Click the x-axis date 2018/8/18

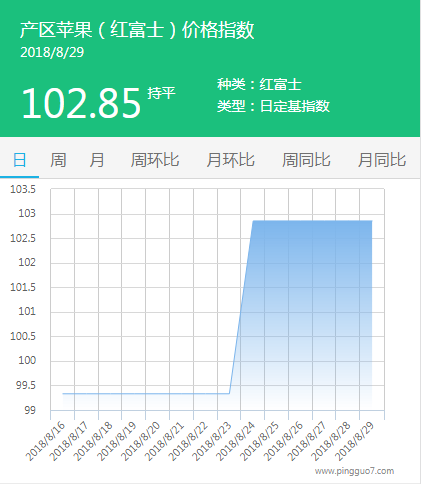pyautogui.click(x=93, y=441)
